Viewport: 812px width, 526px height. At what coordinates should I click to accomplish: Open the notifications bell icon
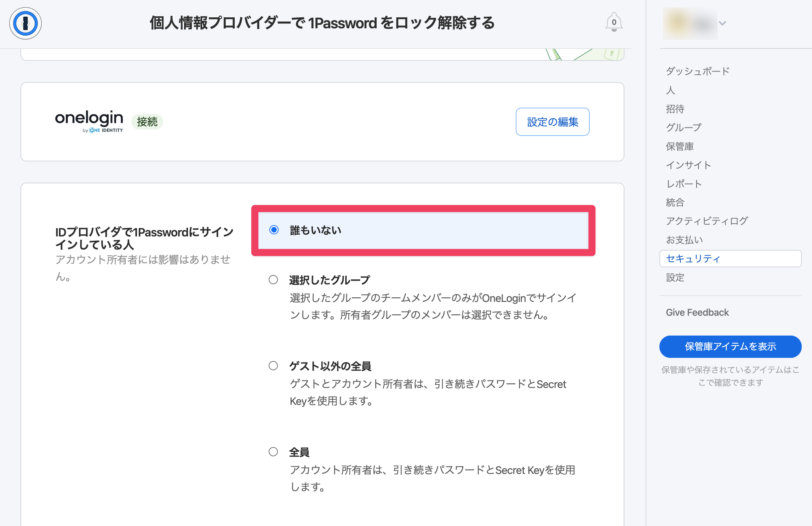tap(614, 22)
